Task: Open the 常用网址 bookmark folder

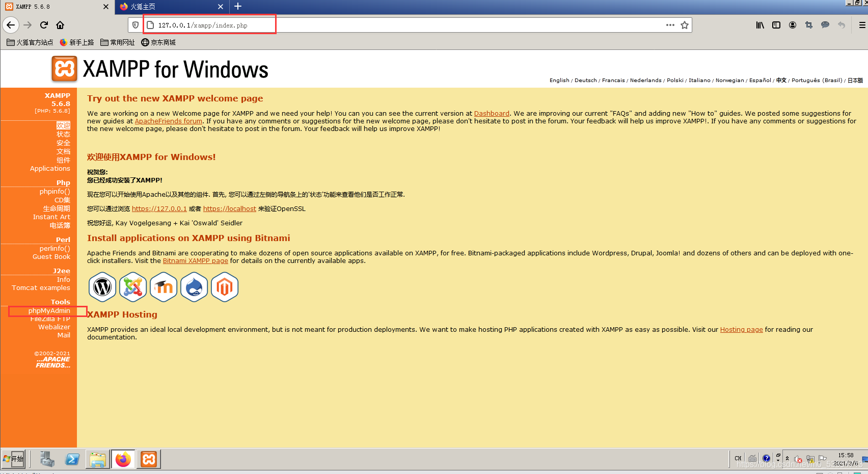Action: pos(118,42)
